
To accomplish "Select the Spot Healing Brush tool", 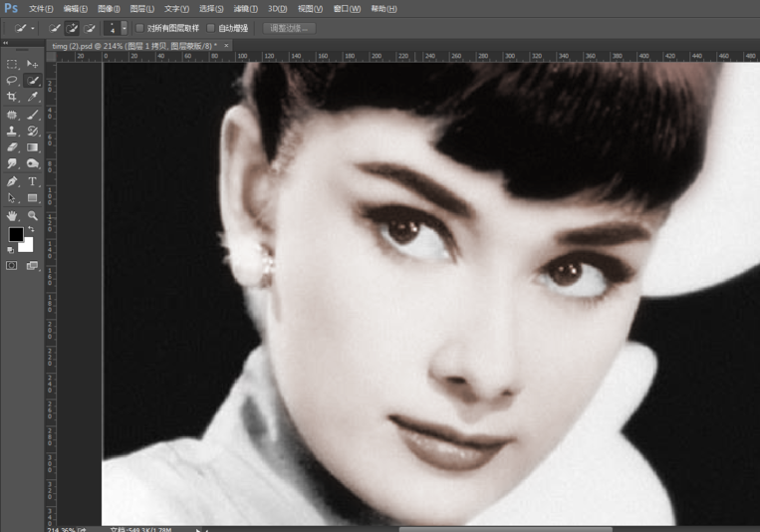I will [x=12, y=115].
